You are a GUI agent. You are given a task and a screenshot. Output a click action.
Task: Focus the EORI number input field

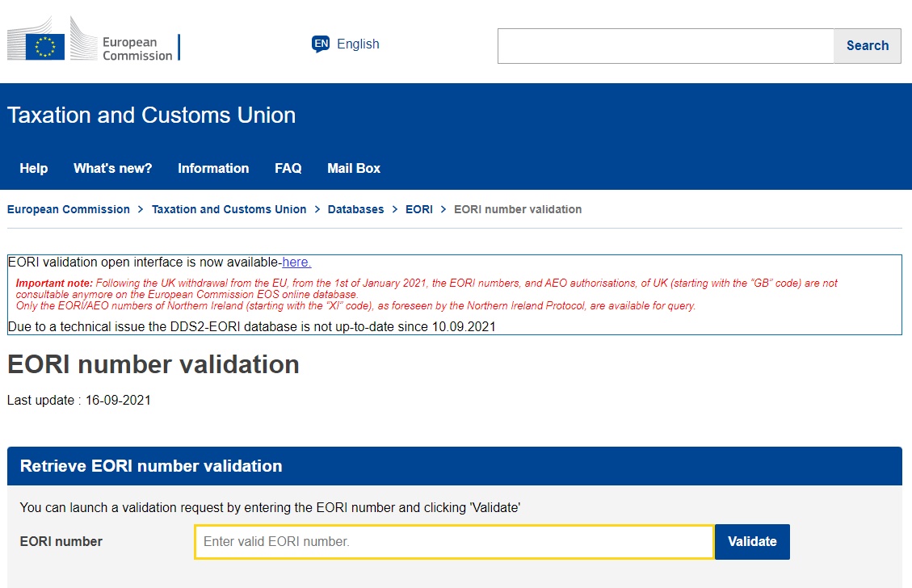point(454,541)
